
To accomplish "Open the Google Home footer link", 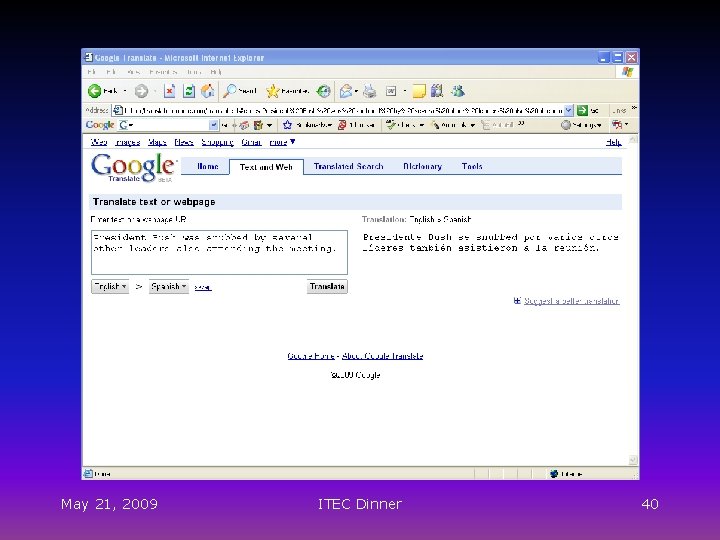I will (311, 356).
